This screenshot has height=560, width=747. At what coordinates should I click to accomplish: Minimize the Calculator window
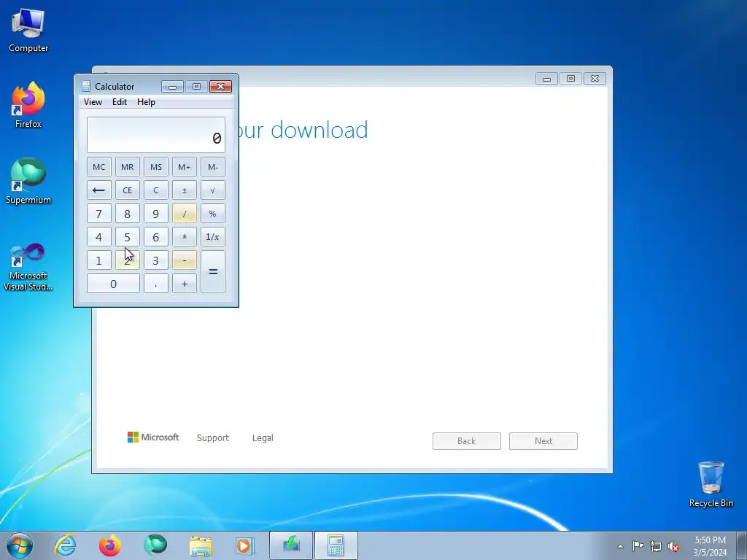[x=172, y=86]
